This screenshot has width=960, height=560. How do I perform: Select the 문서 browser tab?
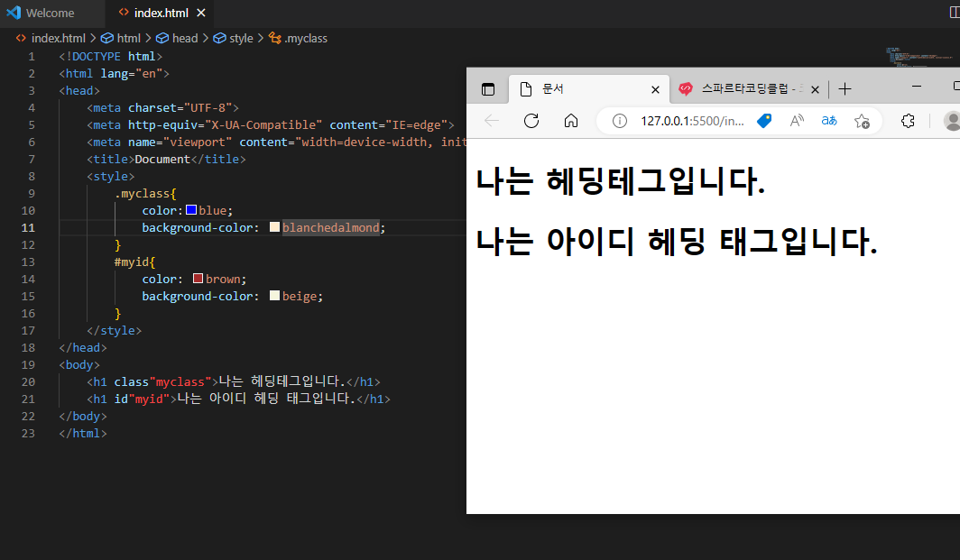pyautogui.click(x=587, y=89)
